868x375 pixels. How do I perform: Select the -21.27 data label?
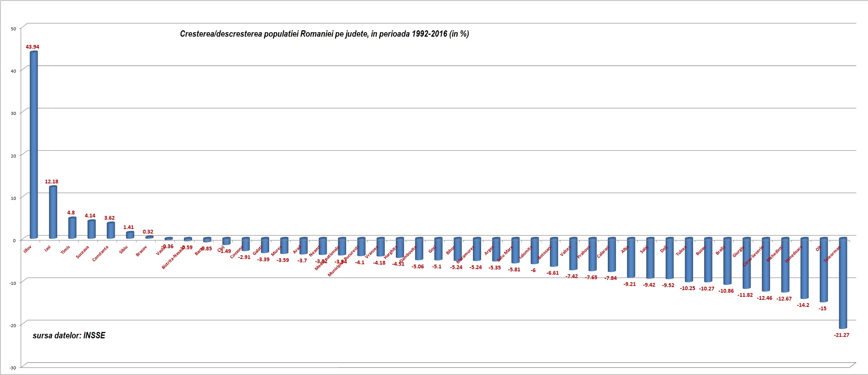click(x=841, y=335)
